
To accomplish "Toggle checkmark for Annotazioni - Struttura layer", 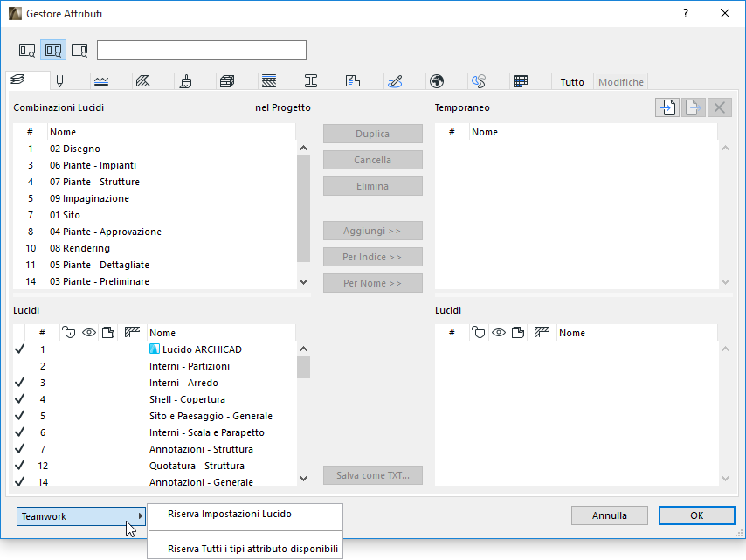I will coord(19,449).
